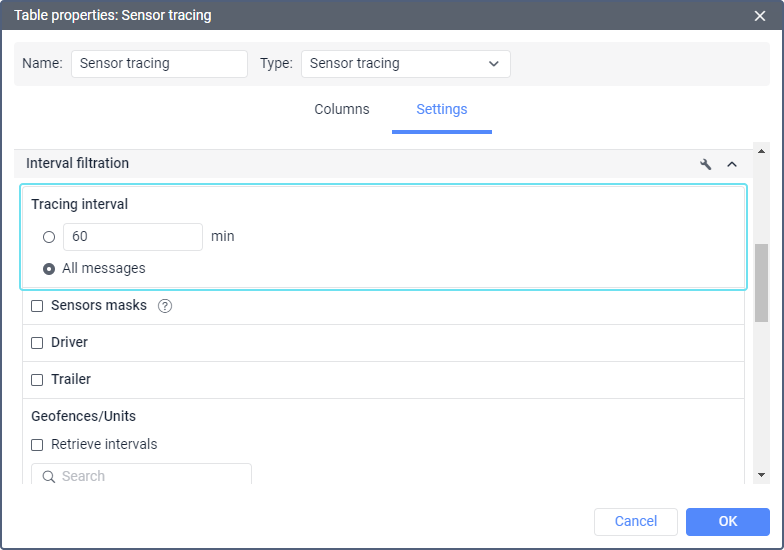Screen dimensions: 784x550
Task: Select the minutes tracing interval radio button
Action: pos(49,237)
